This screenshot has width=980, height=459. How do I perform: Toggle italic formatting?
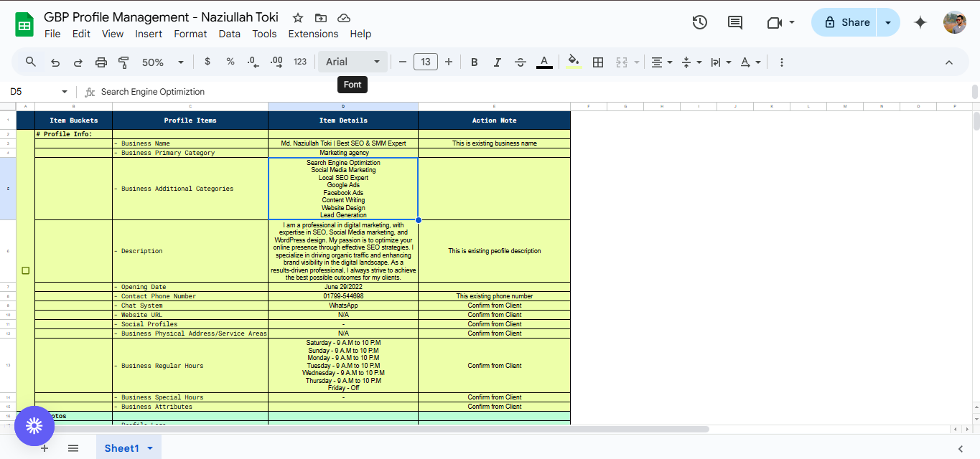click(x=497, y=62)
